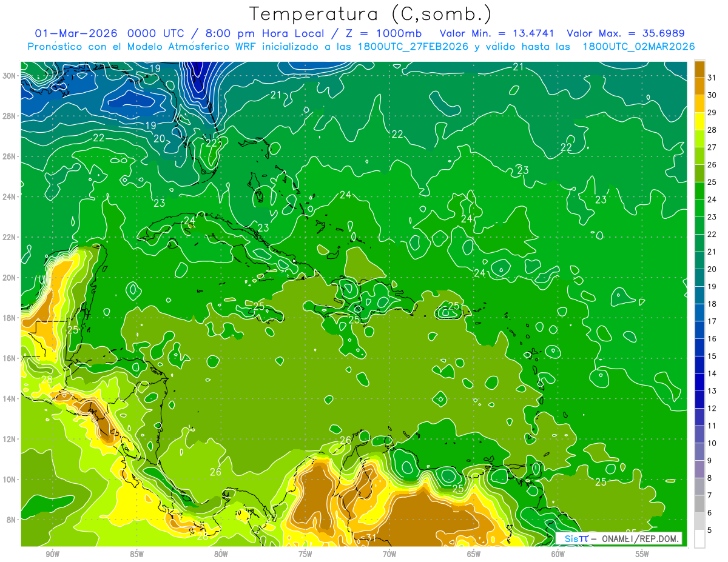Click the color scale value label '9'
This screenshot has width=728, height=562.
[x=710, y=461]
